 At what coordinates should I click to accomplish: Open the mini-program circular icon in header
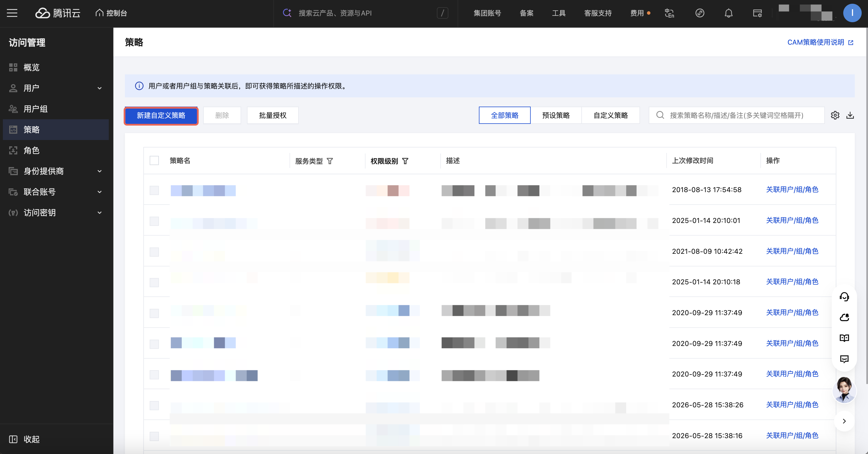700,13
